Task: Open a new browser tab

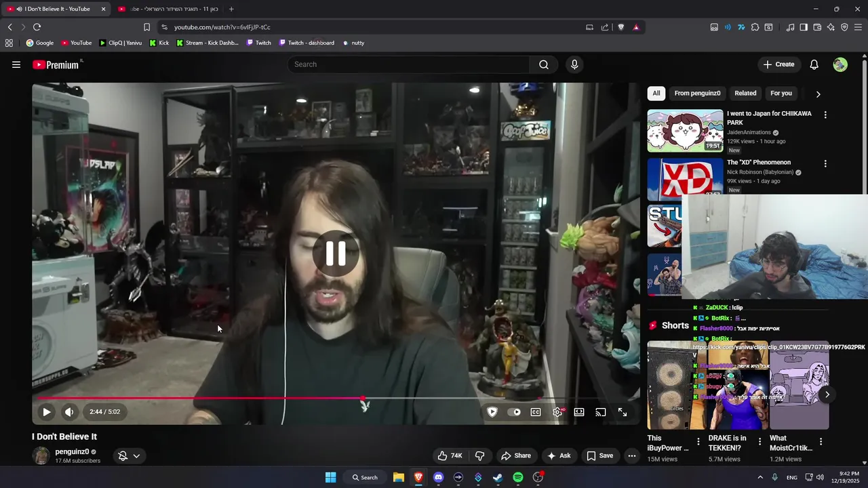Action: point(231,9)
